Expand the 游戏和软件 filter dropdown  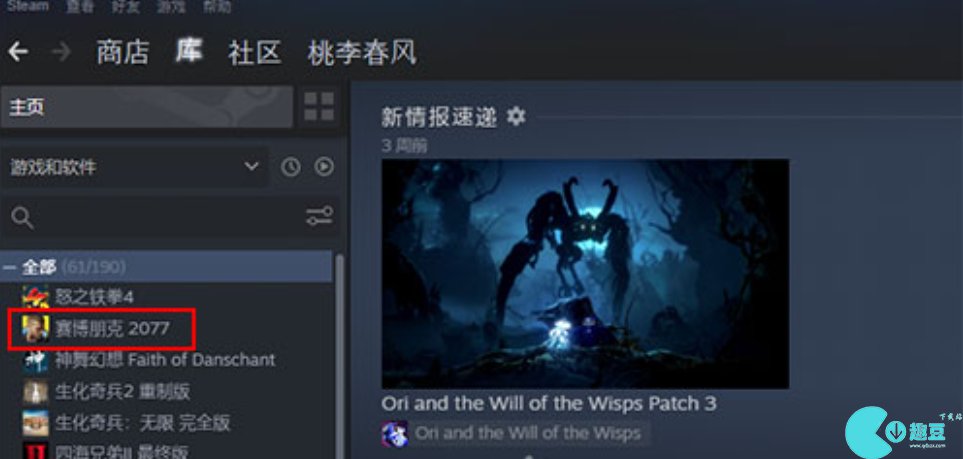pos(135,167)
